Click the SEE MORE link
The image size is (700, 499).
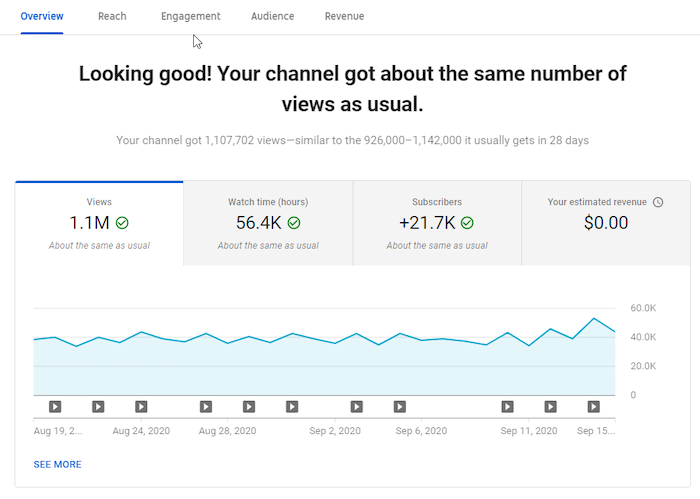(58, 465)
